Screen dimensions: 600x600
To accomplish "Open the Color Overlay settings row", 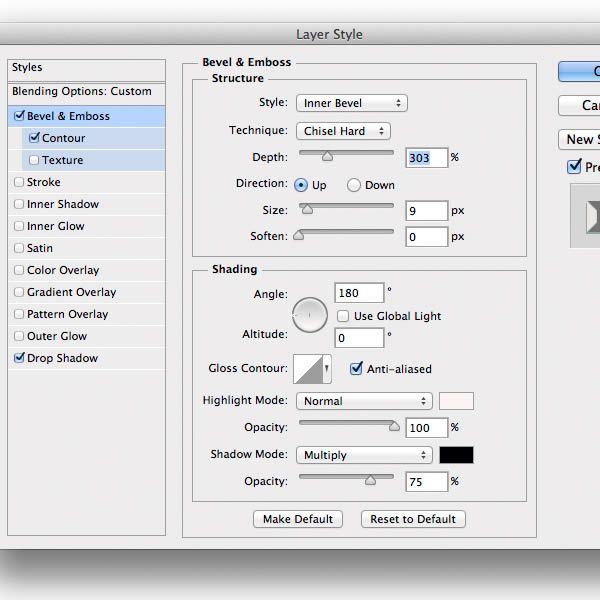I will point(86,270).
